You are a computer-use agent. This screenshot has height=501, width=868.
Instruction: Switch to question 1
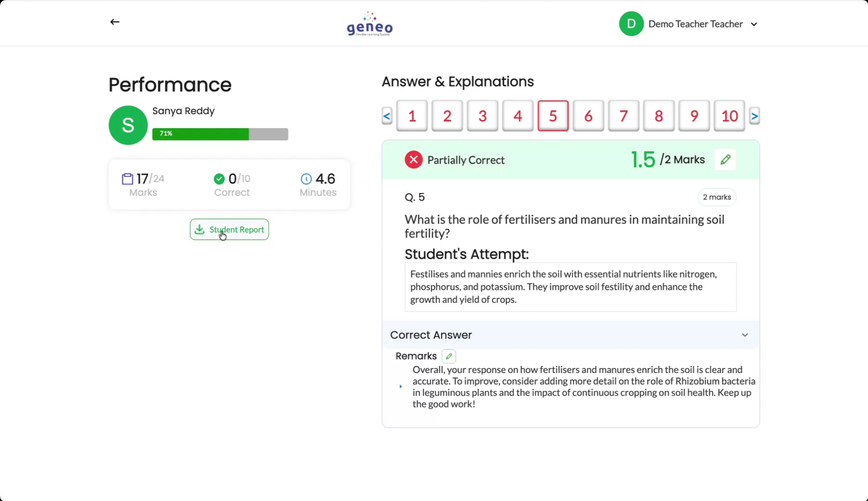(x=411, y=116)
